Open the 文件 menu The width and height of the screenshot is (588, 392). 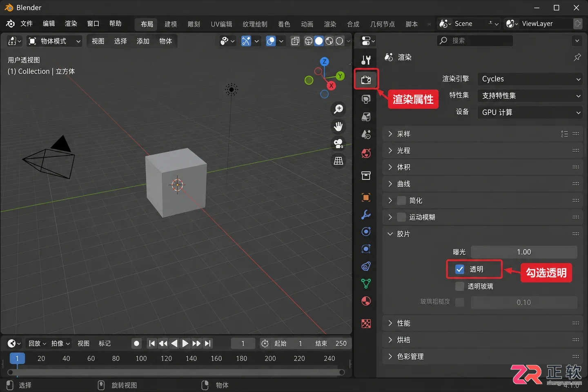click(x=27, y=24)
